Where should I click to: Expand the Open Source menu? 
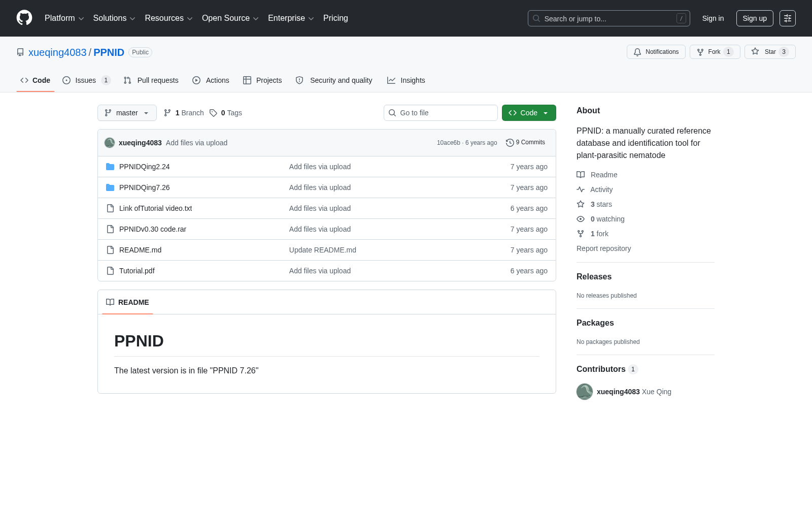pyautogui.click(x=230, y=18)
